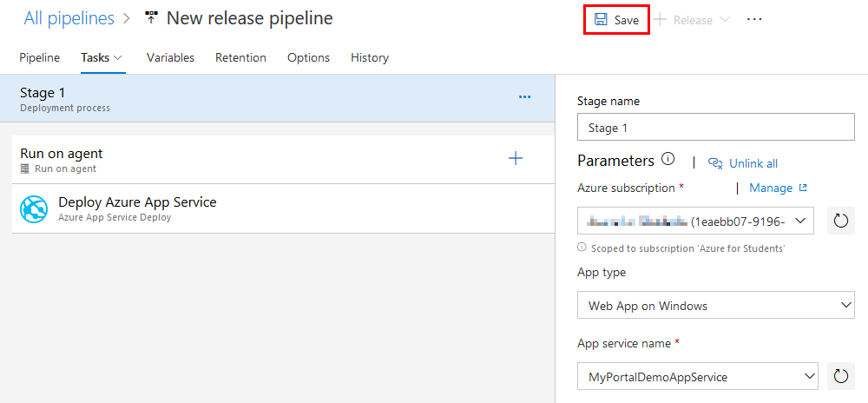
Task: Click the external link icon next to Manage
Action: click(803, 188)
